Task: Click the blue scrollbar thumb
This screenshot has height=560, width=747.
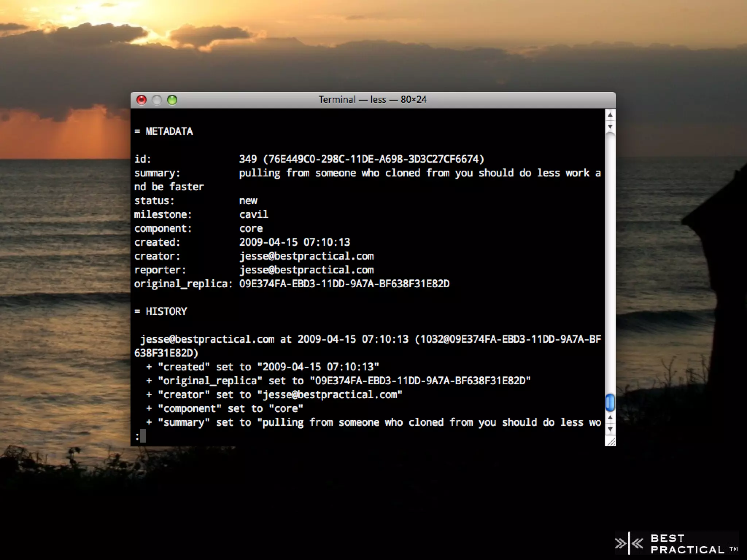Action: 610,402
